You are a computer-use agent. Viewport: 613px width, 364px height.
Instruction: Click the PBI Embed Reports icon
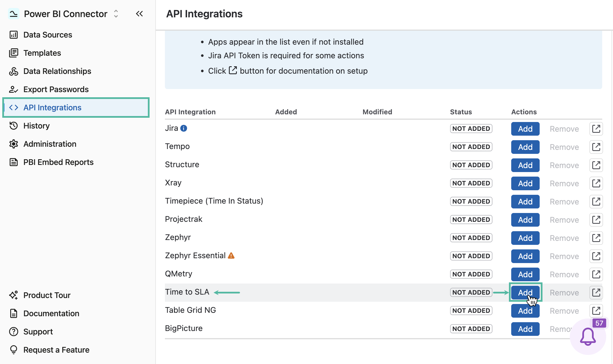tap(14, 162)
